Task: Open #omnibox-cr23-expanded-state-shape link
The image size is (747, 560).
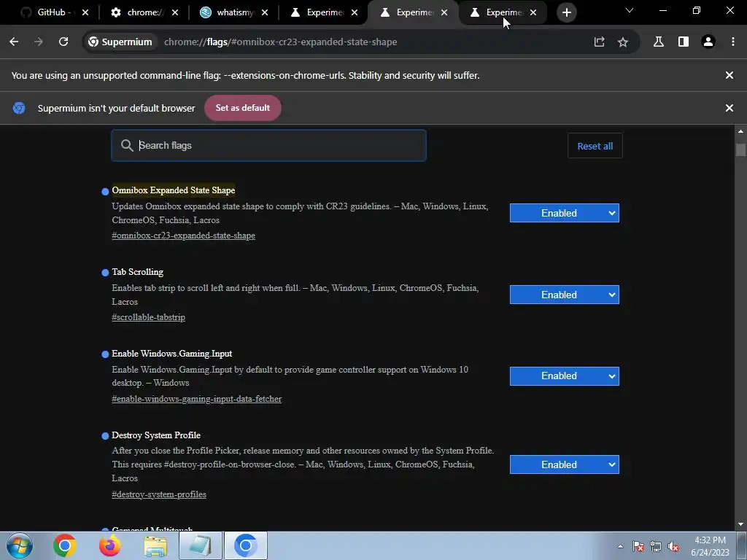Action: tap(183, 236)
